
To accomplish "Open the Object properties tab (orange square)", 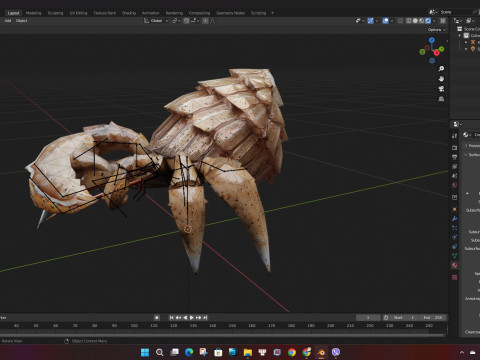I will point(454,209).
